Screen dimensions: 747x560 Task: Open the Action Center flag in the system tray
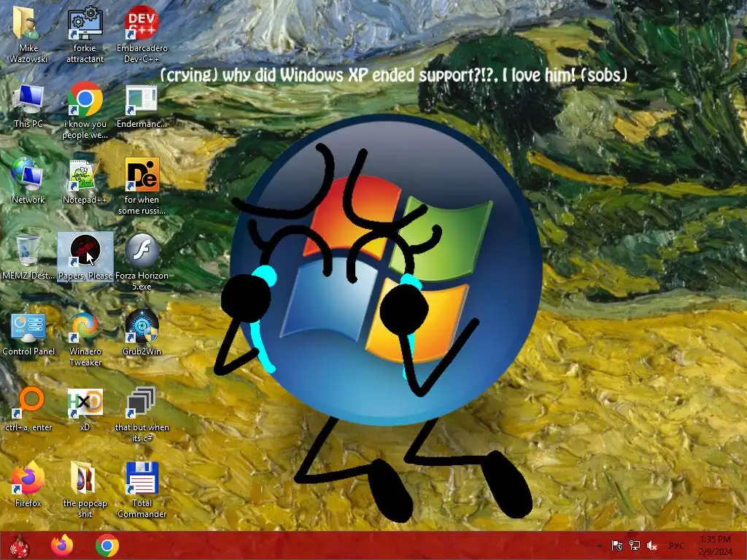point(617,545)
